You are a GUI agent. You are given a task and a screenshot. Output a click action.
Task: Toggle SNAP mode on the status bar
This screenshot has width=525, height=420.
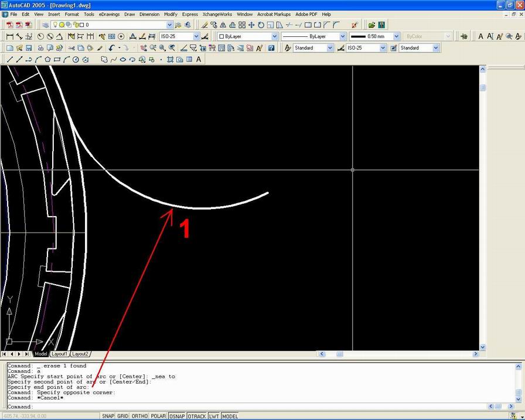click(108, 416)
